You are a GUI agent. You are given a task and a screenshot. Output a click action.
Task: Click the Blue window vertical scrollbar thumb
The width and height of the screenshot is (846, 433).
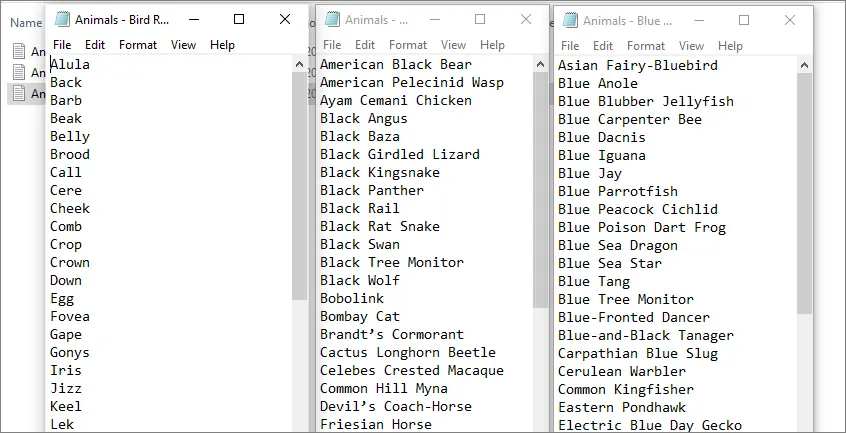(804, 193)
